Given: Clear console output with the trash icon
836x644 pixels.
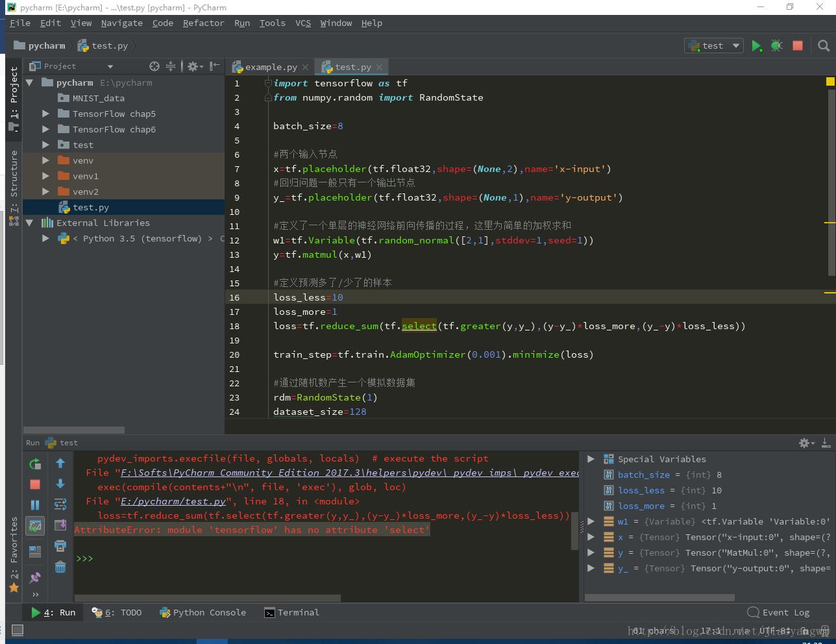Looking at the screenshot, I should (60, 567).
